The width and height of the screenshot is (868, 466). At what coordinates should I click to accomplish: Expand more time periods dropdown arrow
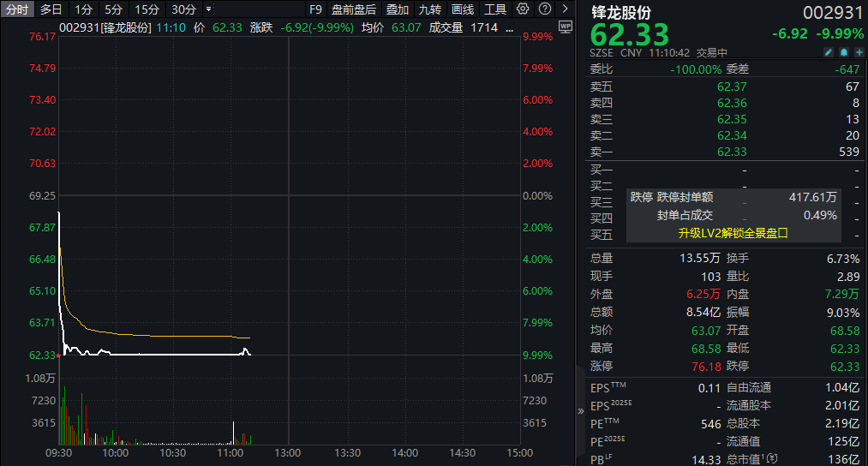tap(209, 9)
